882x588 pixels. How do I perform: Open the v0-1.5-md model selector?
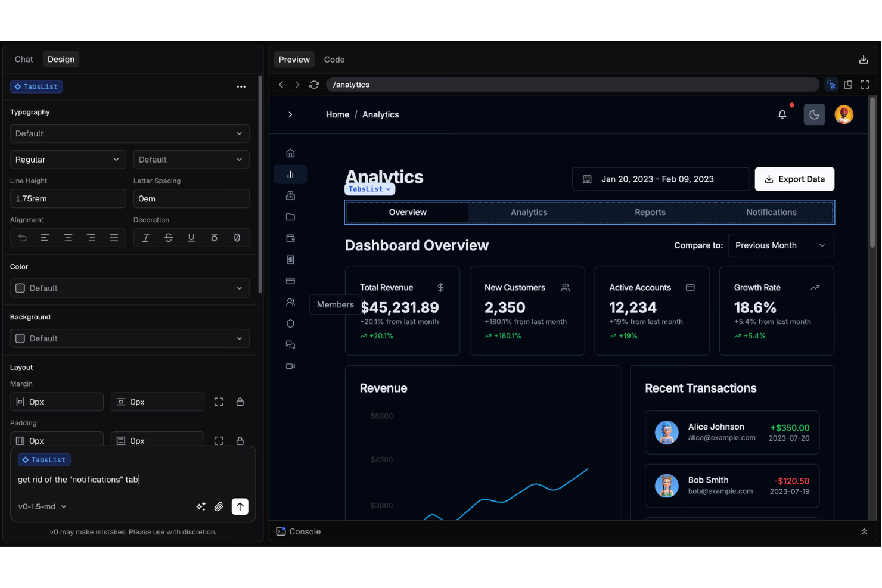tap(42, 506)
